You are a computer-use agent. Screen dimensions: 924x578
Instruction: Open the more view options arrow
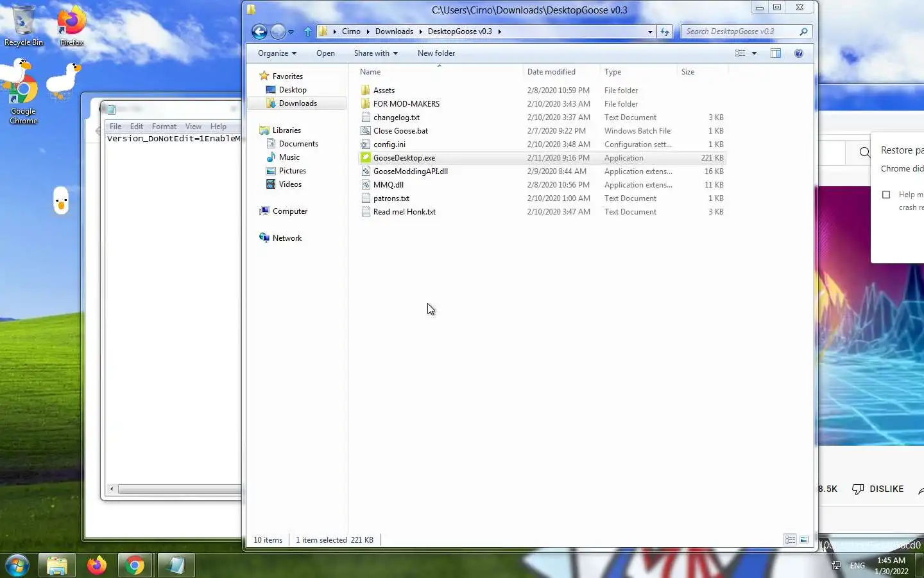click(x=754, y=53)
